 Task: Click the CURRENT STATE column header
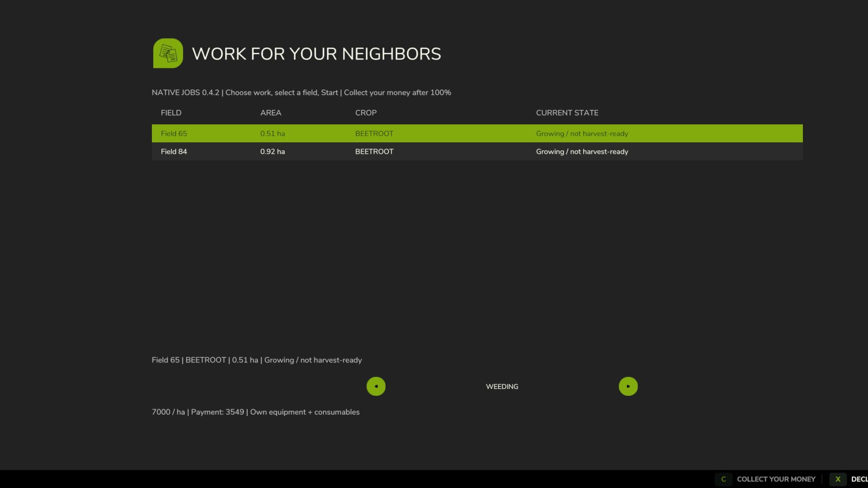point(567,113)
